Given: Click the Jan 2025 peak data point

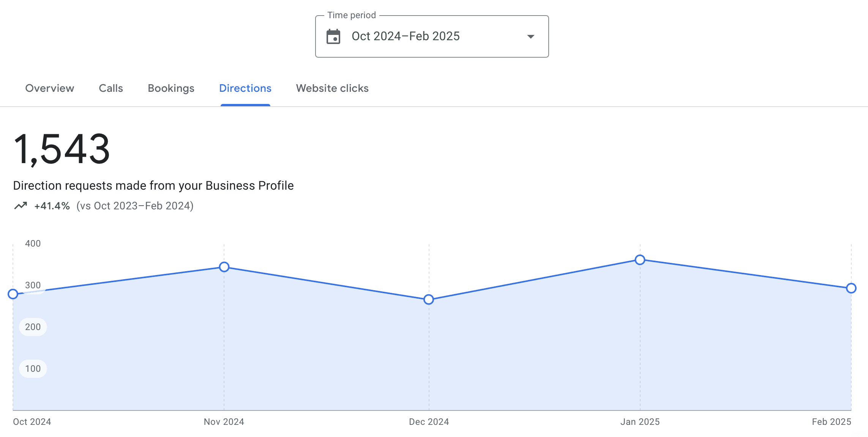Looking at the screenshot, I should [640, 260].
